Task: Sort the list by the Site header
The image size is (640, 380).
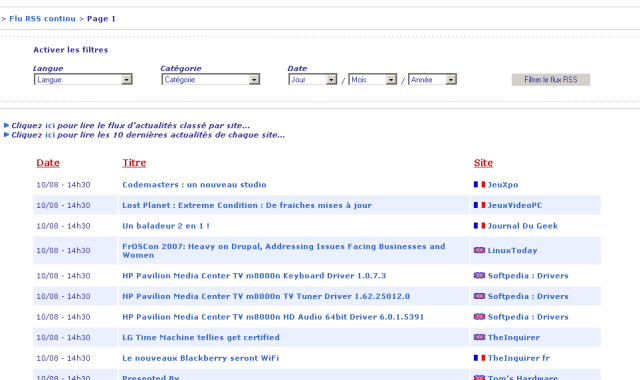Action: 483,163
